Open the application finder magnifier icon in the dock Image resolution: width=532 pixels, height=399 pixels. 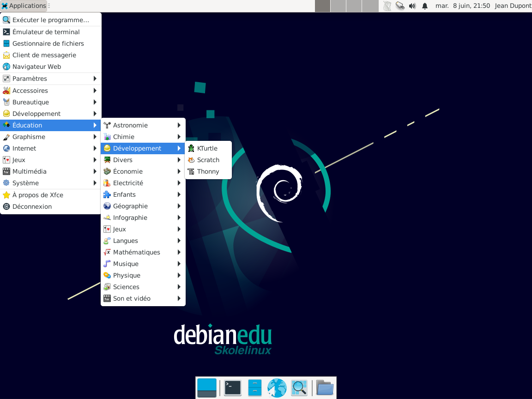click(299, 388)
